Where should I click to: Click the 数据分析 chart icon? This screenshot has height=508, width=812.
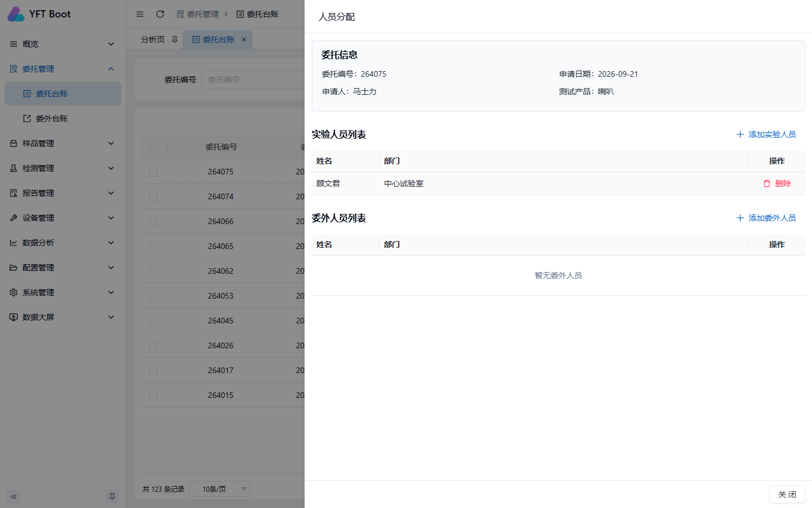click(x=14, y=243)
